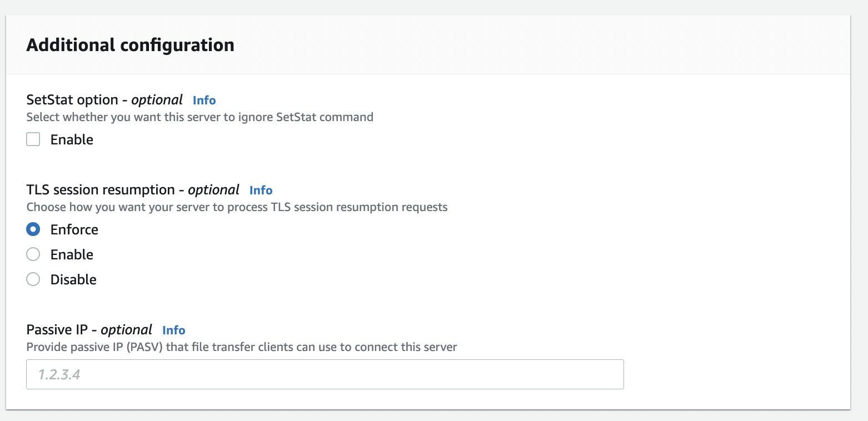
Task: Click the Enforce option label text
Action: coord(74,229)
